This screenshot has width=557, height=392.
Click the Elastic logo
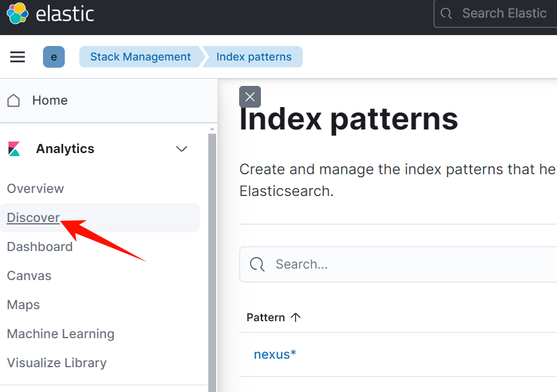click(x=50, y=14)
